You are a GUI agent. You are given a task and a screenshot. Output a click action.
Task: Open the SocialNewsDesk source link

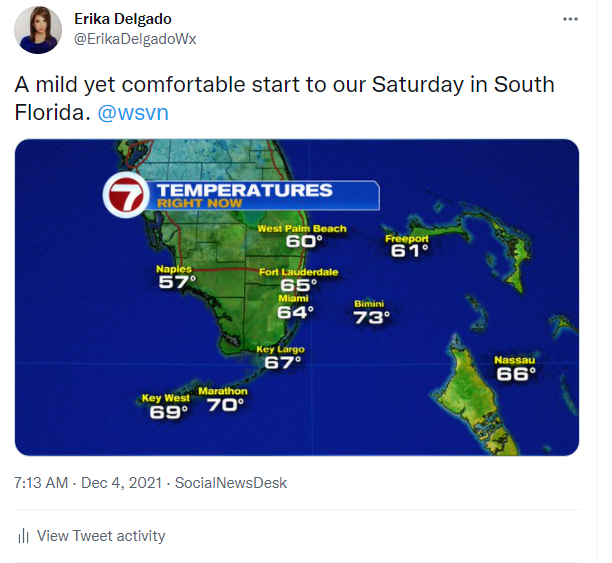[231, 483]
